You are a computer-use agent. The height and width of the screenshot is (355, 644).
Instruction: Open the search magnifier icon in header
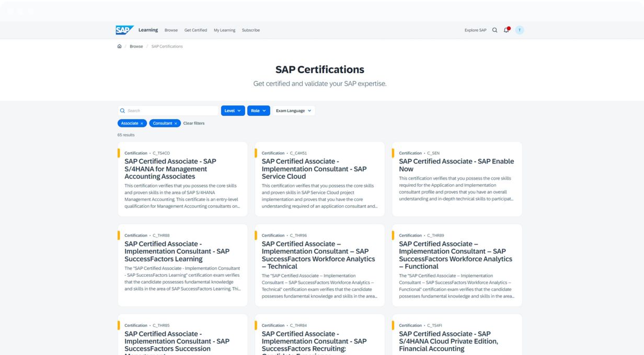click(x=494, y=30)
